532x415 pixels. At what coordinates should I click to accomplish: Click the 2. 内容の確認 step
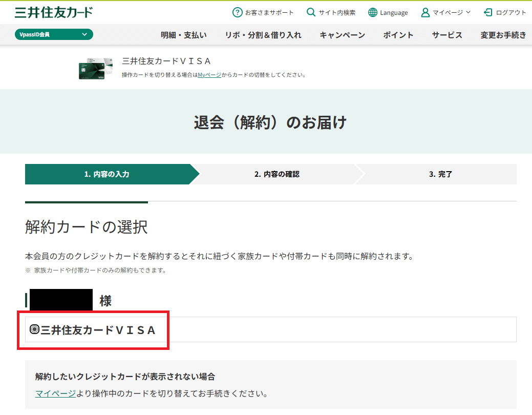[276, 174]
